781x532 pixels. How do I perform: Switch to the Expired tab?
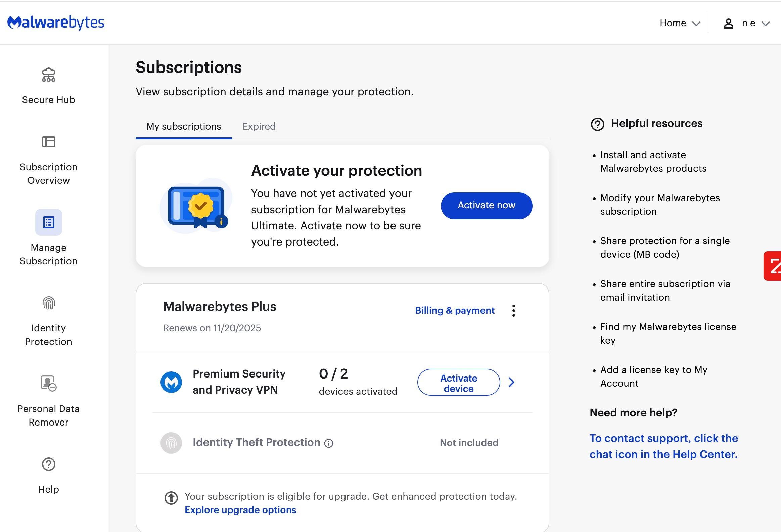point(259,126)
